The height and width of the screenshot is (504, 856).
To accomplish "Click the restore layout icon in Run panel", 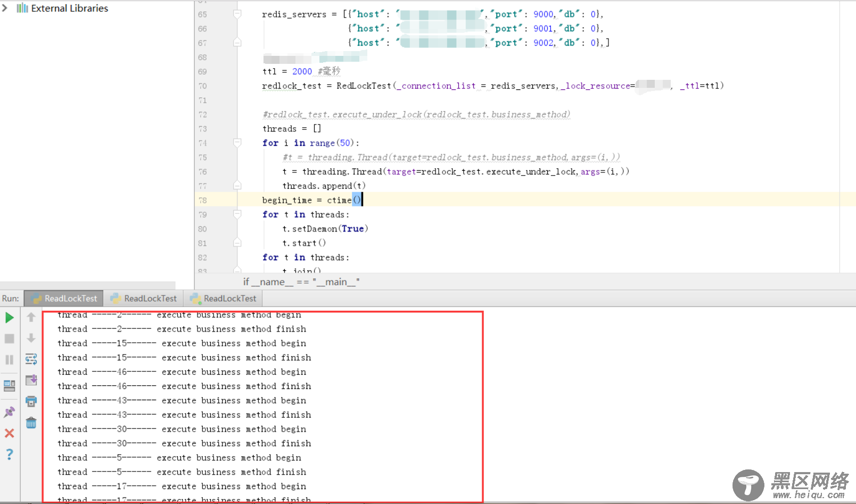I will tap(10, 385).
